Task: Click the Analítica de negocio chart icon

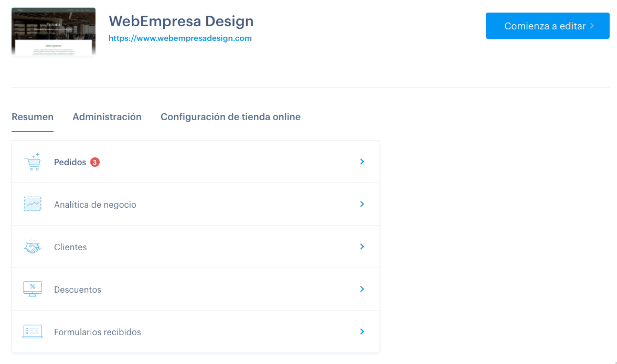Action: [33, 204]
